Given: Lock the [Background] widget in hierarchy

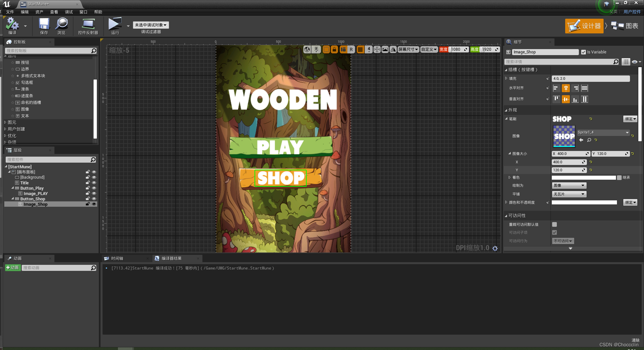Looking at the screenshot, I should [88, 177].
